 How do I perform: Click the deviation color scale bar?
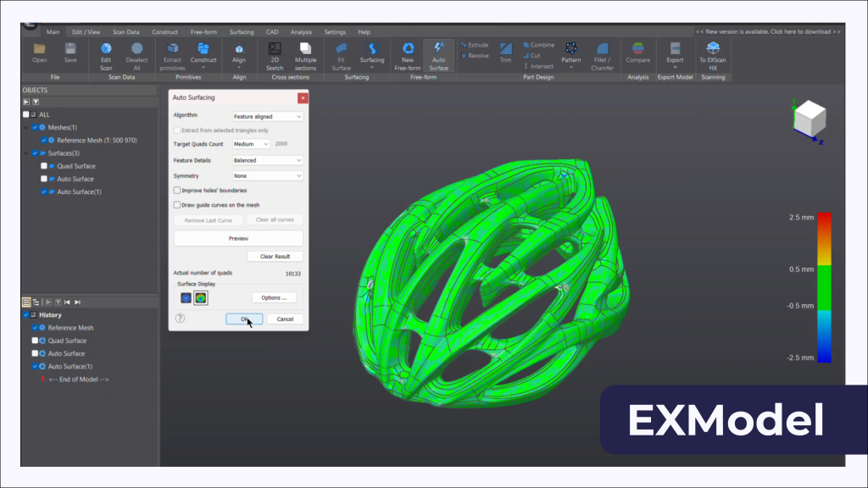point(824,287)
